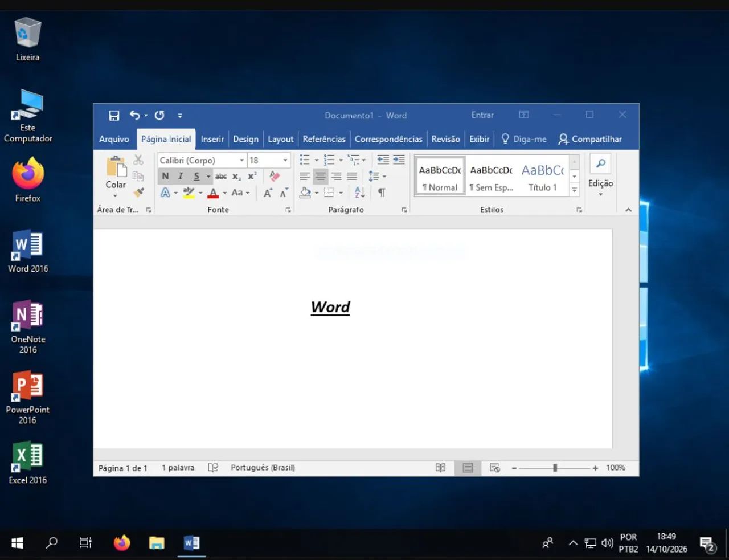Save the document with the floppy disk icon
This screenshot has height=560, width=729.
click(x=114, y=116)
